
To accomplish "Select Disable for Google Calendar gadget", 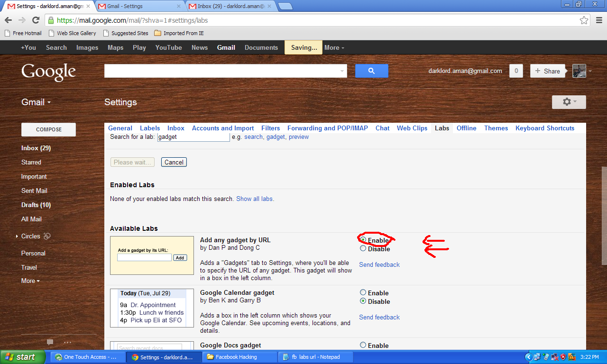I will tap(363, 301).
